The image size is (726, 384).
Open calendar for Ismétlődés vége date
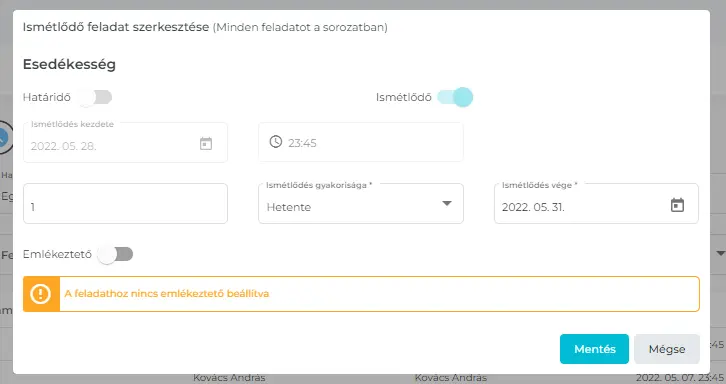(677, 205)
